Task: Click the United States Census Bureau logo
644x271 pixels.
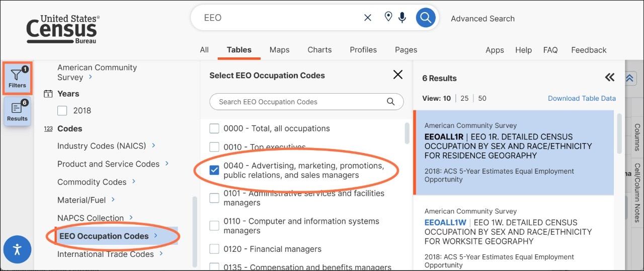Action: 63,29
